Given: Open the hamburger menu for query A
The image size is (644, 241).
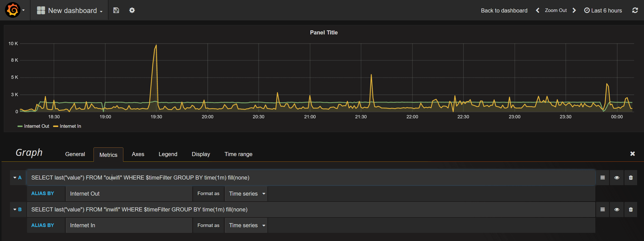Looking at the screenshot, I should point(602,178).
